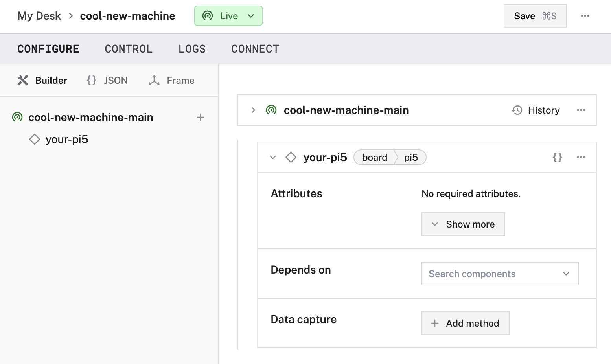Viewport: 611px width, 364px height.
Task: Expand the cool-new-machine-main card
Action: click(253, 110)
